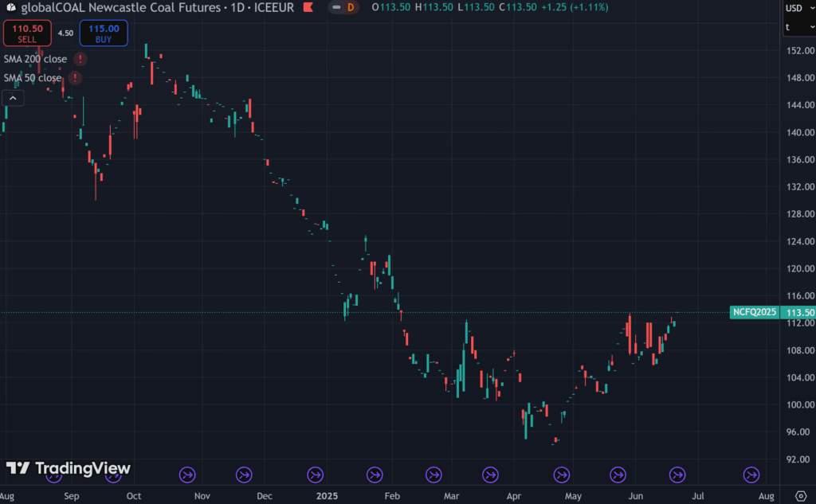Select the SMA 50 close indicator label
816x504 pixels.
click(x=33, y=78)
